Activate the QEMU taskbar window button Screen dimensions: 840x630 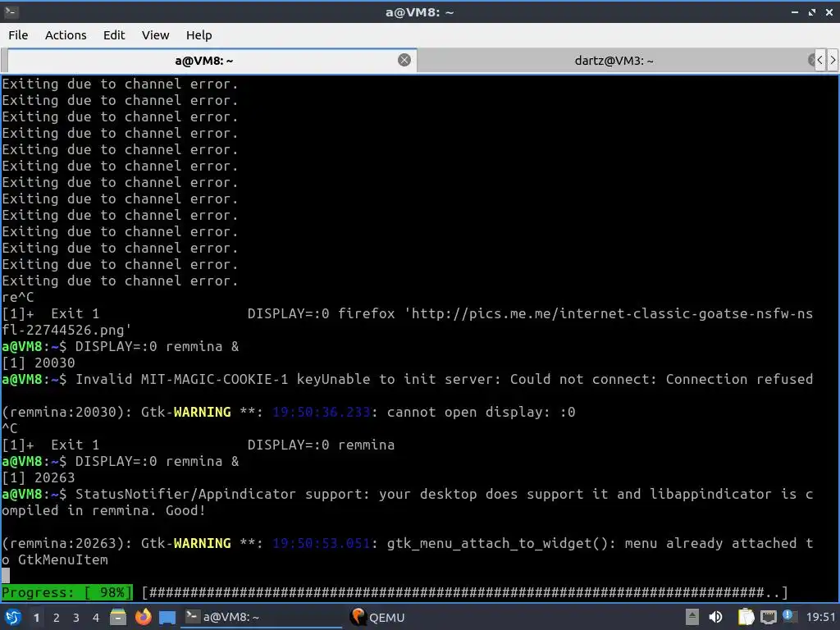click(x=377, y=617)
